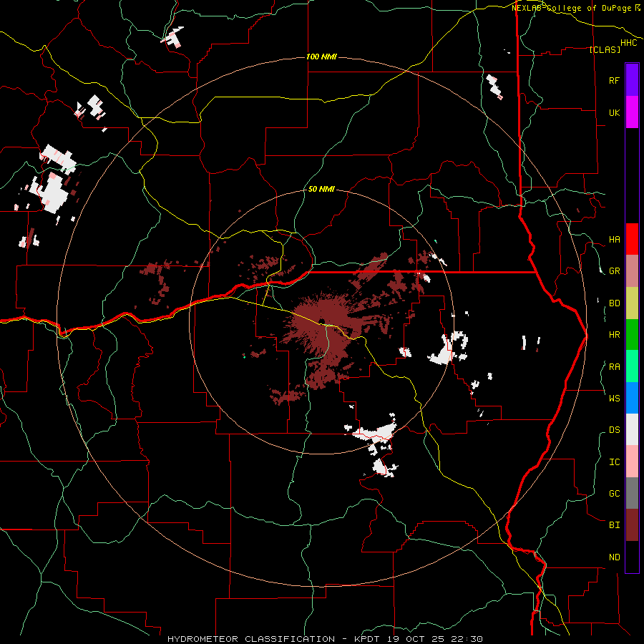Click the UK magenta legend swatch
The width and height of the screenshot is (644, 644).
(x=632, y=112)
